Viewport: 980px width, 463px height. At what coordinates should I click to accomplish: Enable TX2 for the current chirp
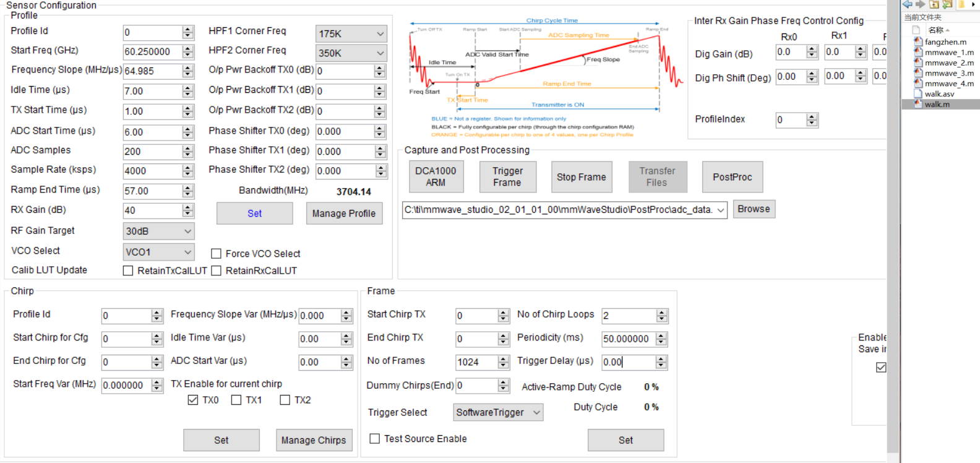[285, 400]
